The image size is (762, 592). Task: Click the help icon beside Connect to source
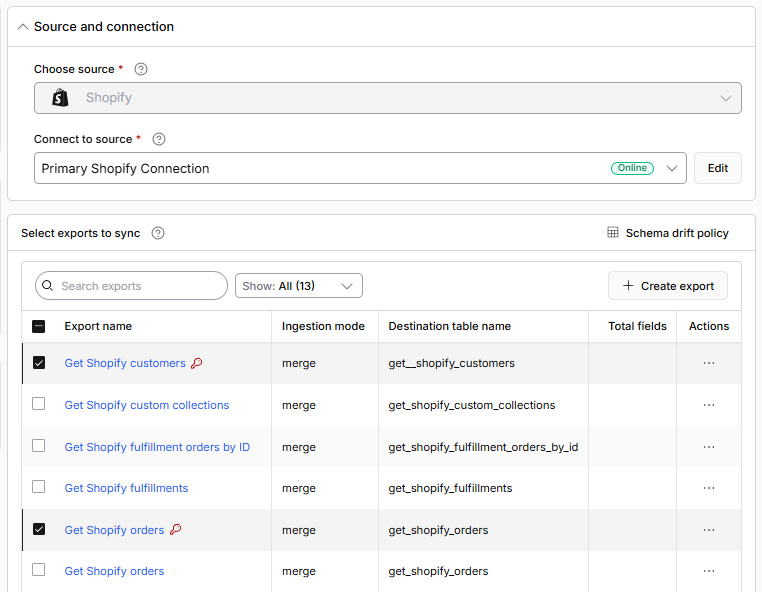point(159,139)
